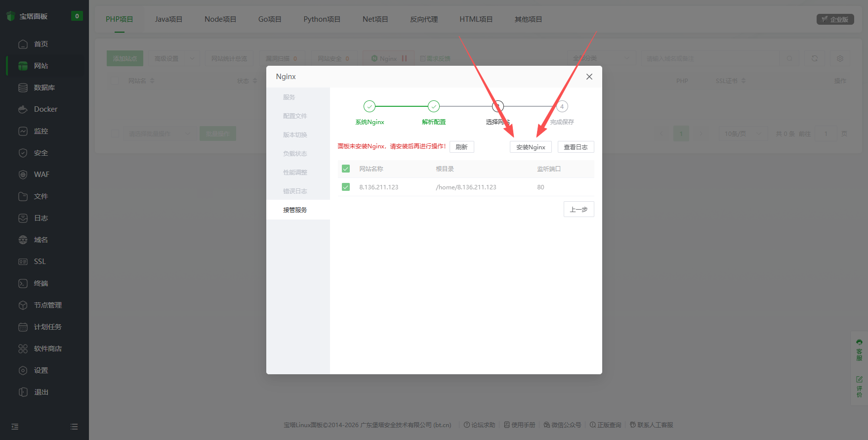This screenshot has width=868, height=440.
Task: Switch to the HTML项目 tab
Action: pos(476,19)
